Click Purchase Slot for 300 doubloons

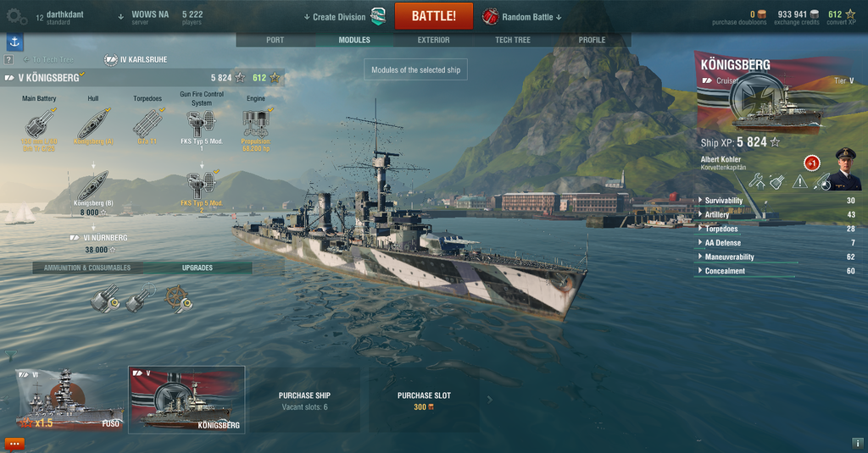(424, 401)
